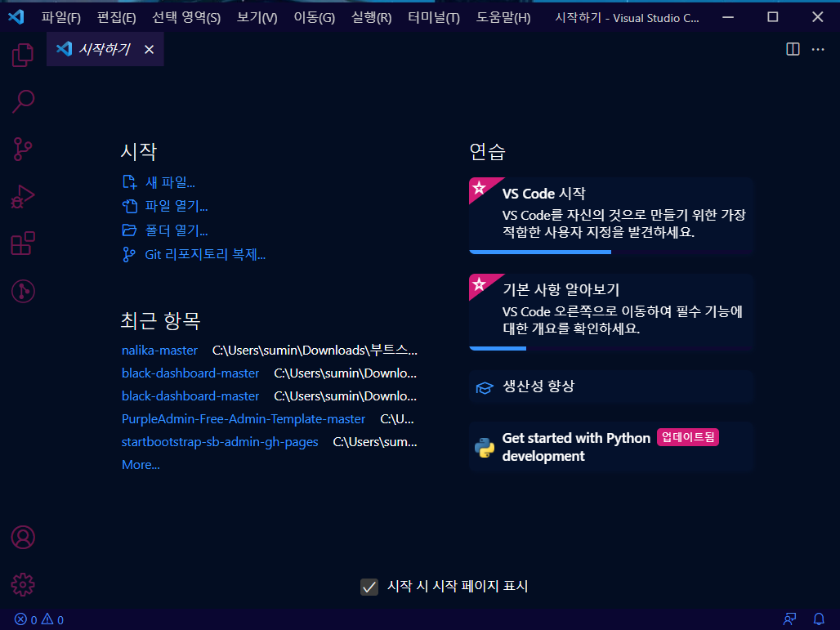
Task: Open recent project nalika-master
Action: click(159, 351)
